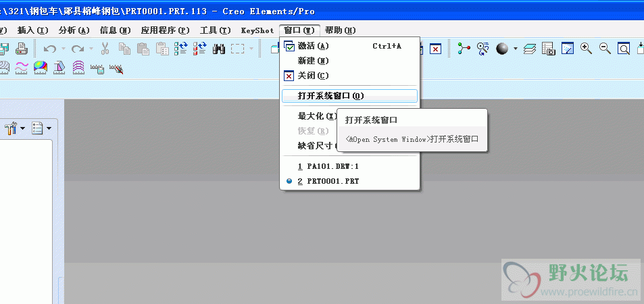Screen dimensions: 644x304
Task: Select 打开系统窗口(O) menu entry
Action: point(350,96)
